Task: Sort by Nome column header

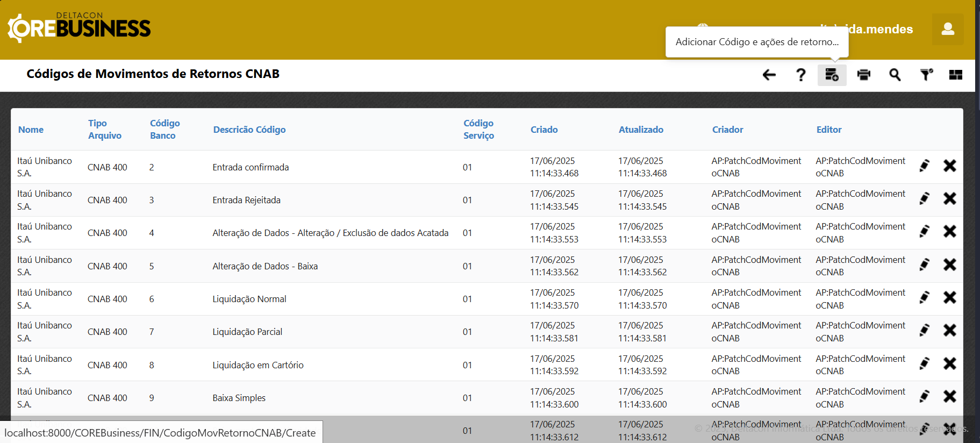Action: 31,130
